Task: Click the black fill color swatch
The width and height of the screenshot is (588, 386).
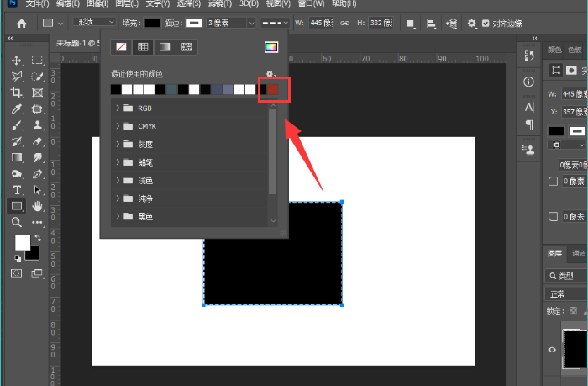Action: pyautogui.click(x=152, y=24)
